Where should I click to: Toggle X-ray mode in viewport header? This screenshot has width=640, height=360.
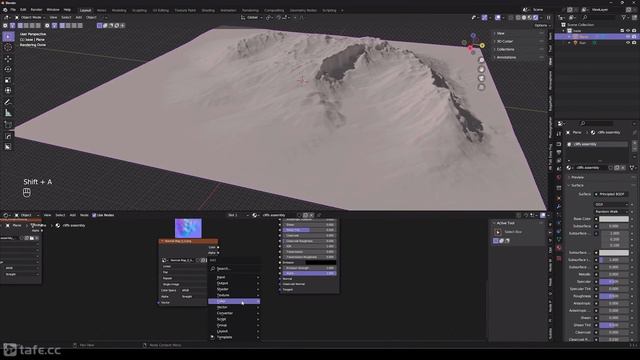[511, 18]
